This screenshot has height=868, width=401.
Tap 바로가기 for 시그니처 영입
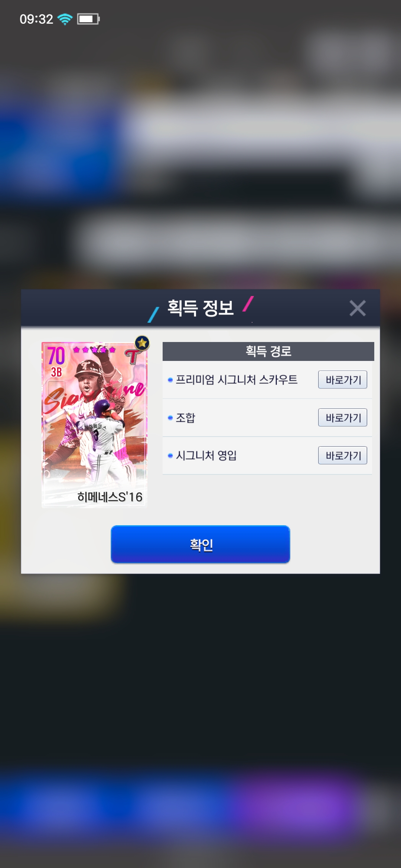click(343, 455)
